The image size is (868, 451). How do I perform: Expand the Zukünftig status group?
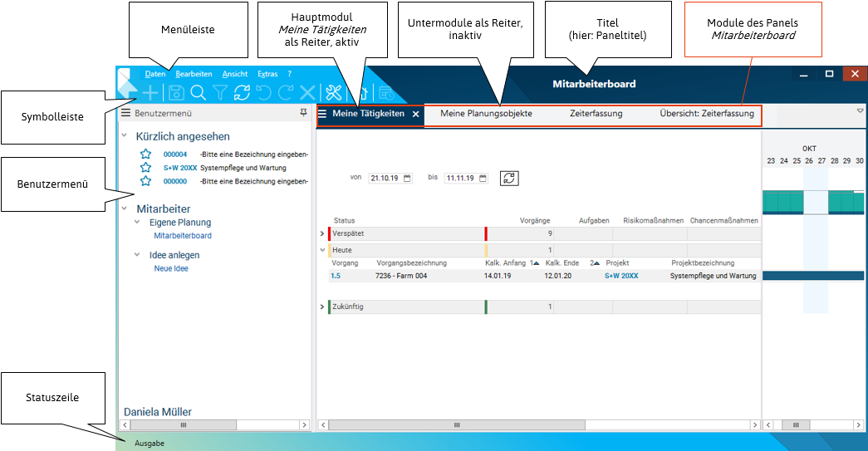click(322, 307)
